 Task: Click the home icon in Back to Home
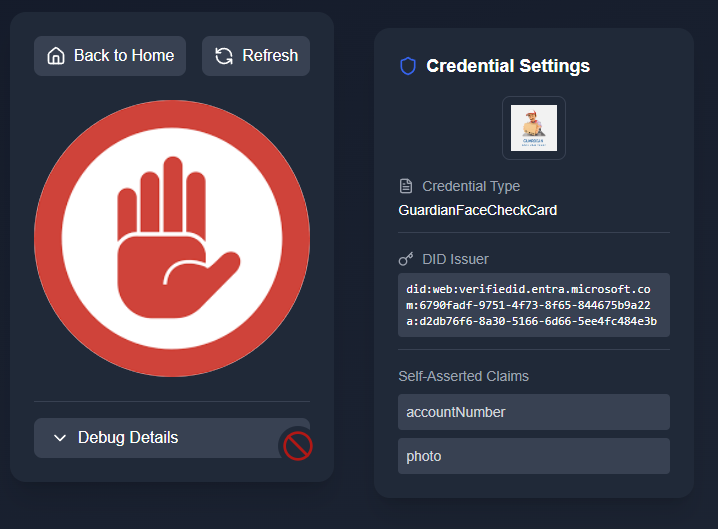point(57,56)
